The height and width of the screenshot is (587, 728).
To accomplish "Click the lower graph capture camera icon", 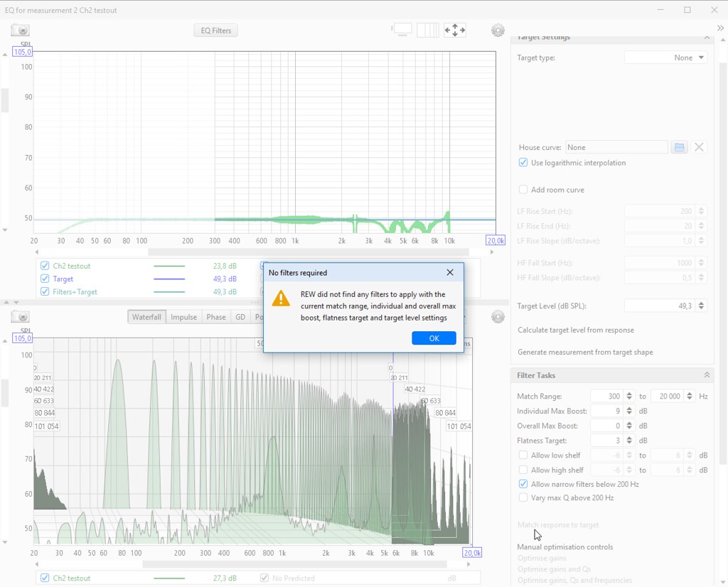I will 21,317.
